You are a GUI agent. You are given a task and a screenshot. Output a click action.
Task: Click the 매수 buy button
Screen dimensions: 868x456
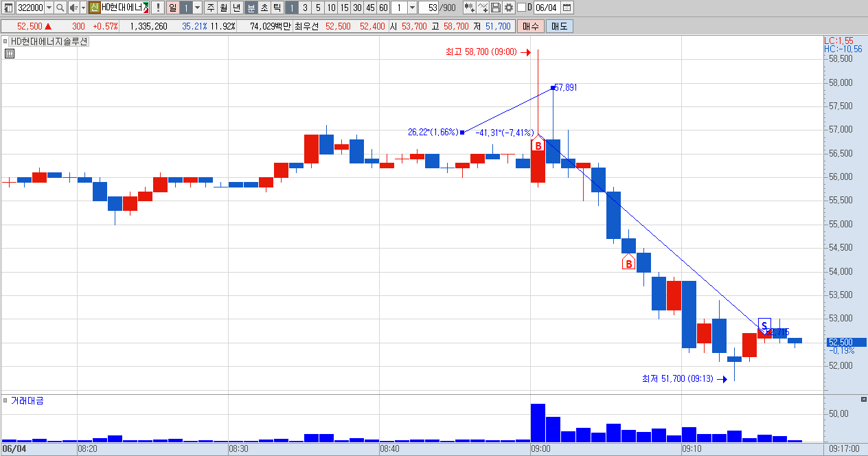(531, 26)
